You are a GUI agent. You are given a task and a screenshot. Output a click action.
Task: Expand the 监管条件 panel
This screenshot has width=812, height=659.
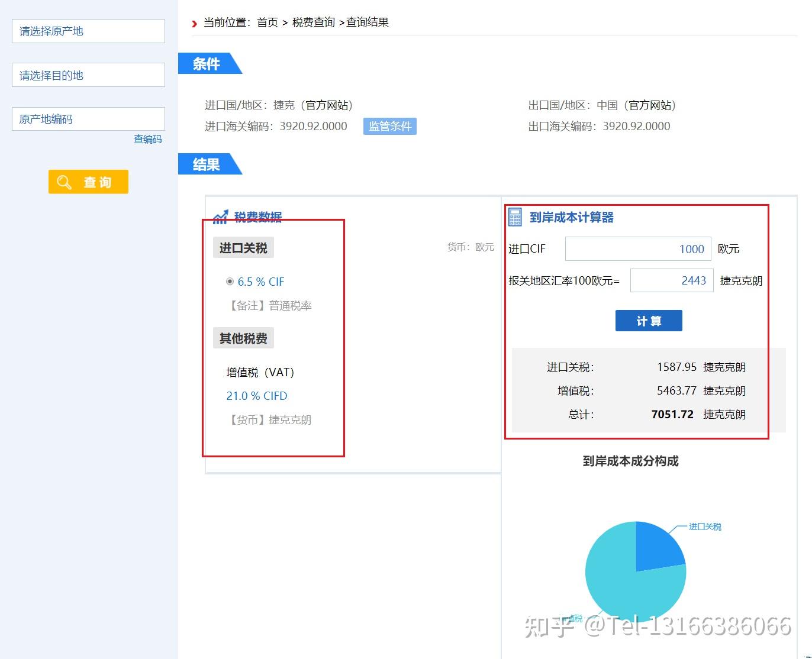pos(389,126)
